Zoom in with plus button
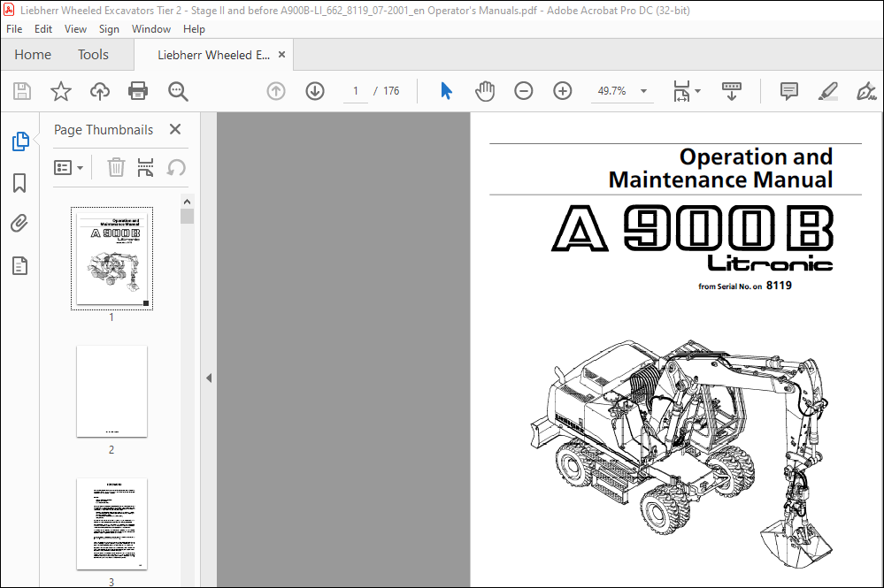The width and height of the screenshot is (884, 588). click(x=563, y=91)
